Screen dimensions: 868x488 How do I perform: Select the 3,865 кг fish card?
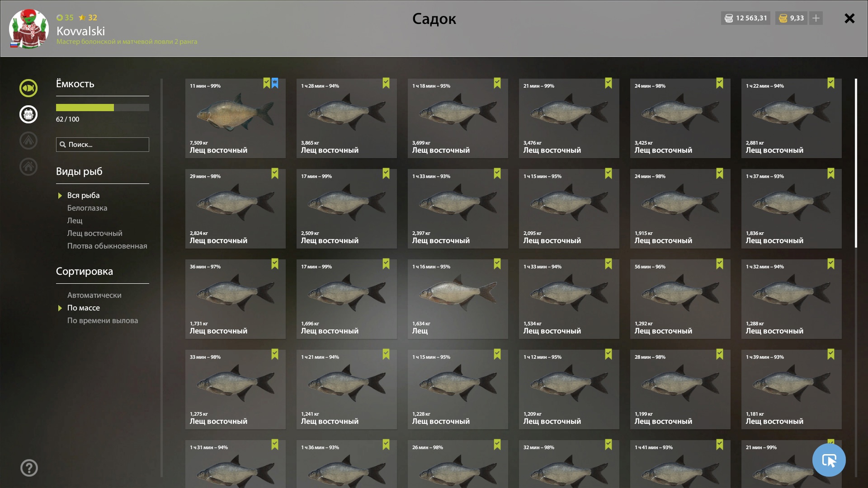347,118
